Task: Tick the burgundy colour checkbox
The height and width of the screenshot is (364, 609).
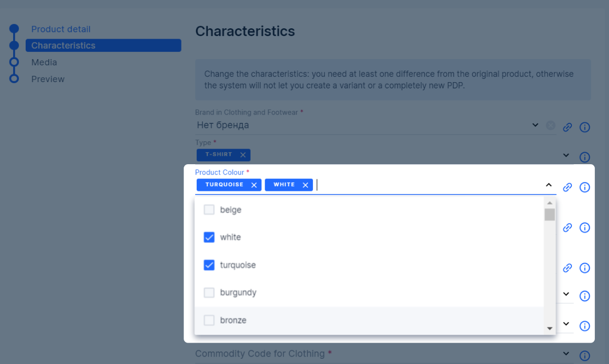Action: pos(209,292)
